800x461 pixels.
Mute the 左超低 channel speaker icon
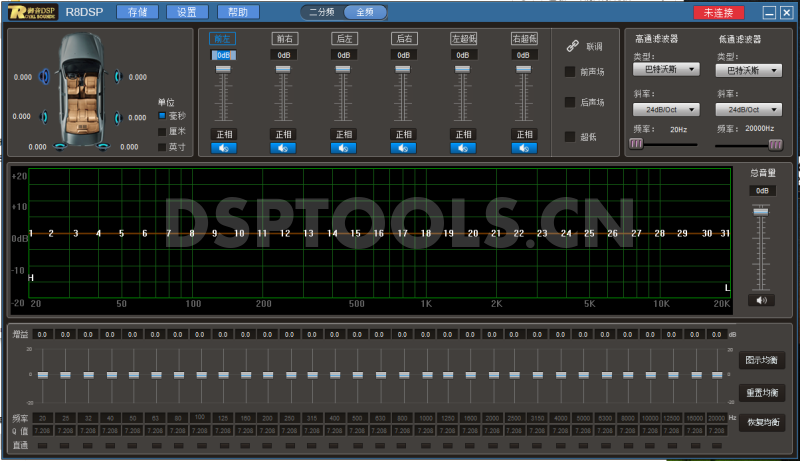[x=463, y=148]
